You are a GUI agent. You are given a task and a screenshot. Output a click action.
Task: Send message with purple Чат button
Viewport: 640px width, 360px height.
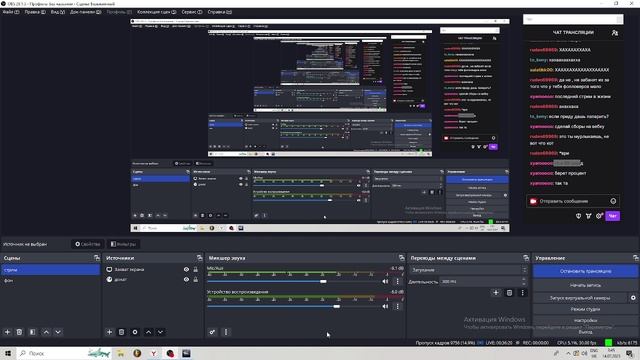612,216
